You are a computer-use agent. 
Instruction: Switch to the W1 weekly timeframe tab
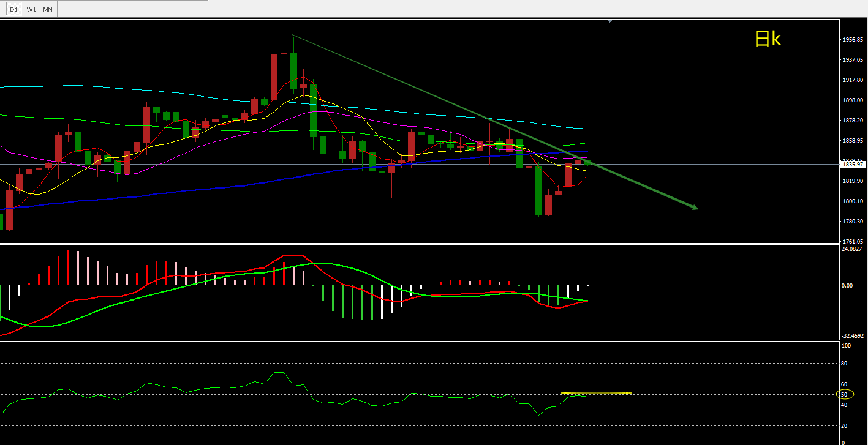coord(31,9)
